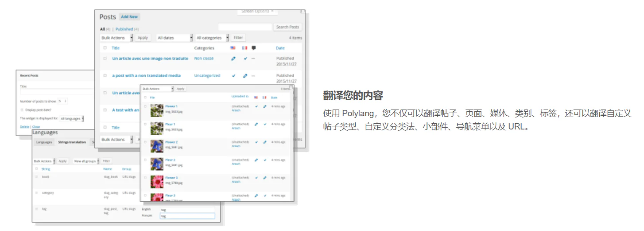The height and width of the screenshot is (231, 644).
Task: Click the pencil icon in the first Flower 1 row
Action: point(265,106)
